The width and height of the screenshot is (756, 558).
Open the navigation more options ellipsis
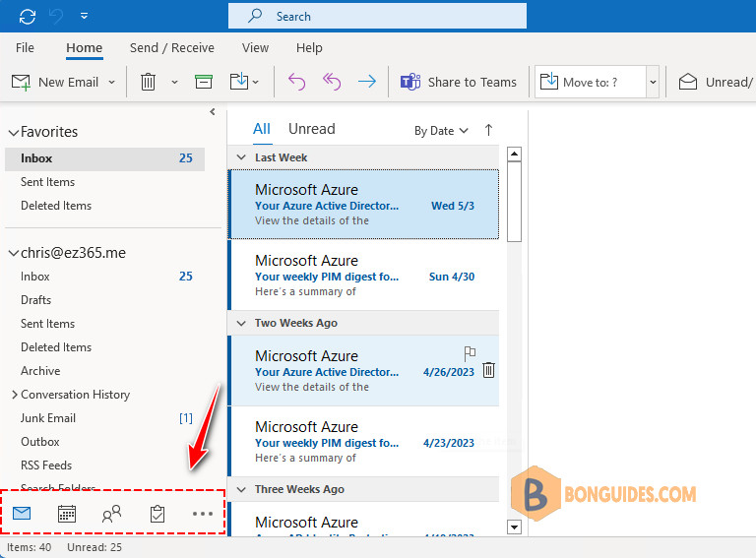pos(203,514)
